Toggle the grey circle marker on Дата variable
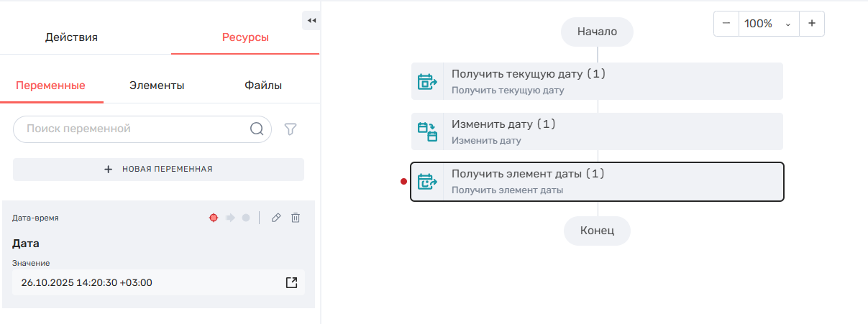Screen dimensions: 868x324 click(246, 218)
